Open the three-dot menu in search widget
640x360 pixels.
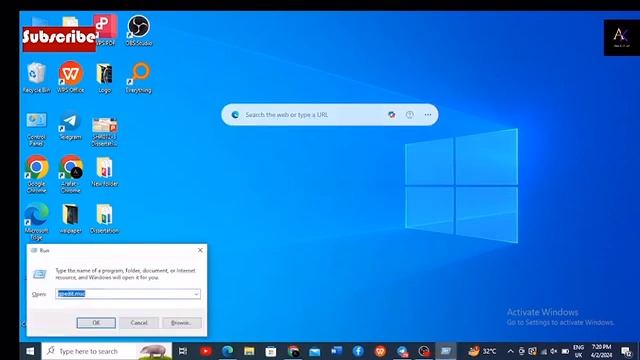(x=428, y=115)
